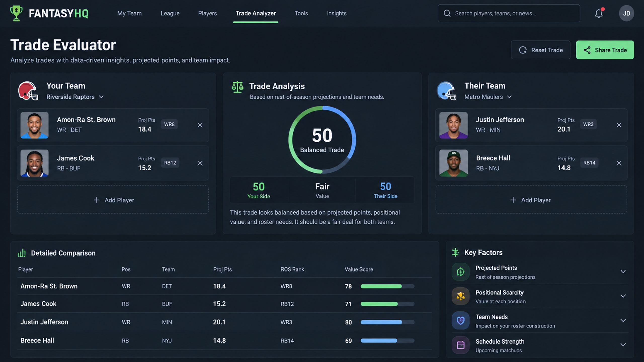
Task: Click the Share Trade button
Action: coord(605,50)
